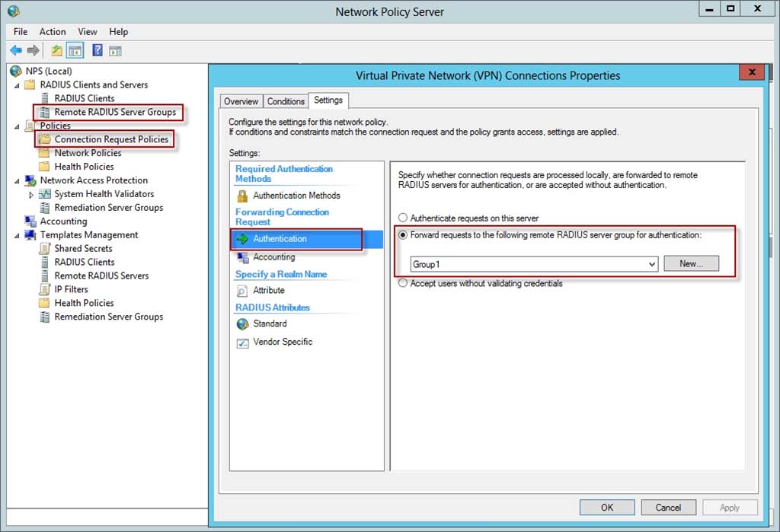
Task: Select Remediation Server Groups under Network Access Protection
Action: 108,207
